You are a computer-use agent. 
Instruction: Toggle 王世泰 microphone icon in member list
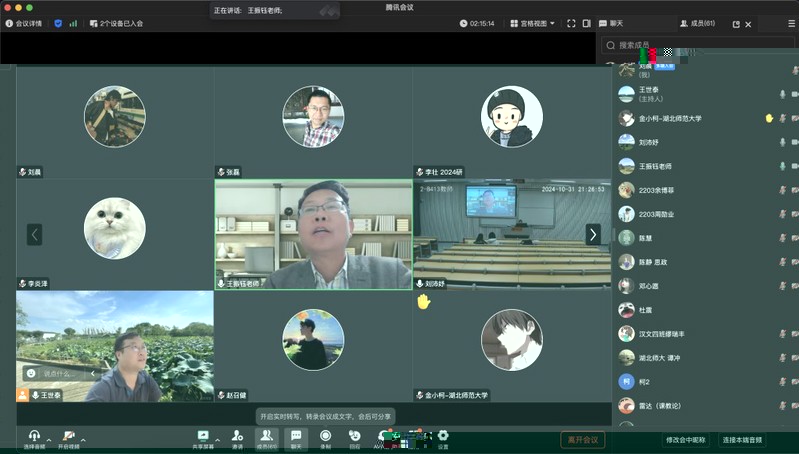[x=782, y=94]
